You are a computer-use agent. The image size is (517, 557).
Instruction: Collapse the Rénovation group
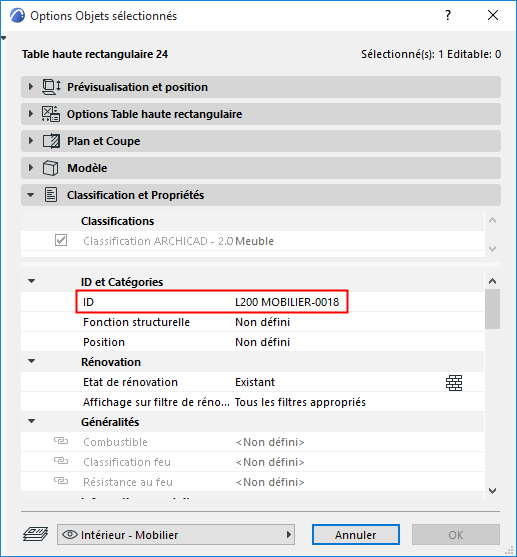pos(32,361)
